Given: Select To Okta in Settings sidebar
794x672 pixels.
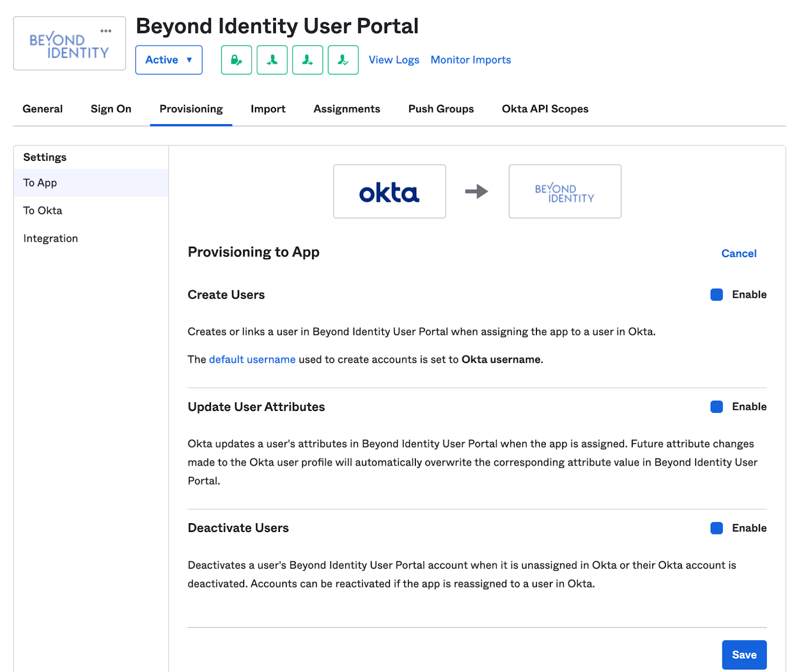Looking at the screenshot, I should tap(43, 211).
